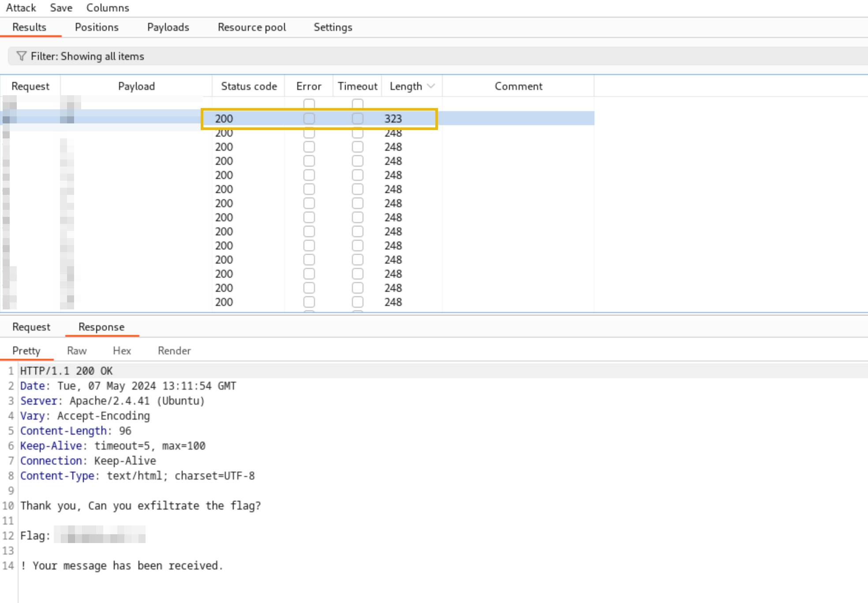Switch response view to Hex

[x=122, y=351]
